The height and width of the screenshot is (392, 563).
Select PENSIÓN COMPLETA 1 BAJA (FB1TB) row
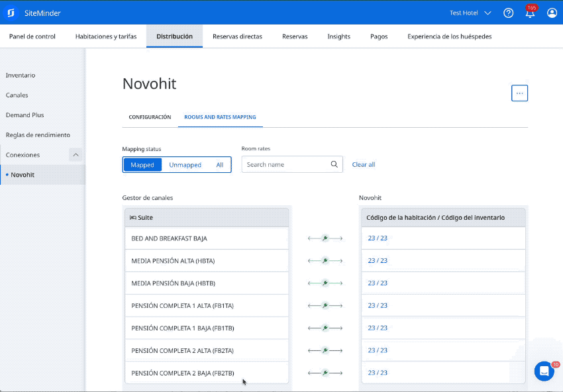(x=207, y=328)
